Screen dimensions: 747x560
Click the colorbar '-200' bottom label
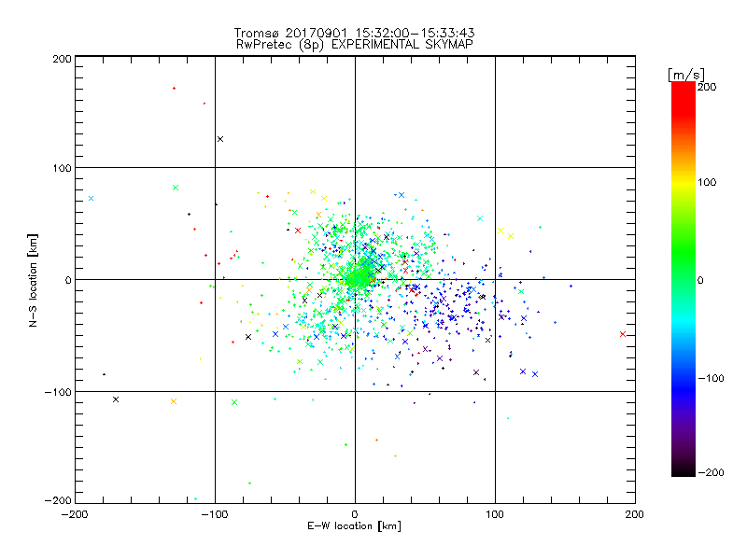tap(711, 472)
